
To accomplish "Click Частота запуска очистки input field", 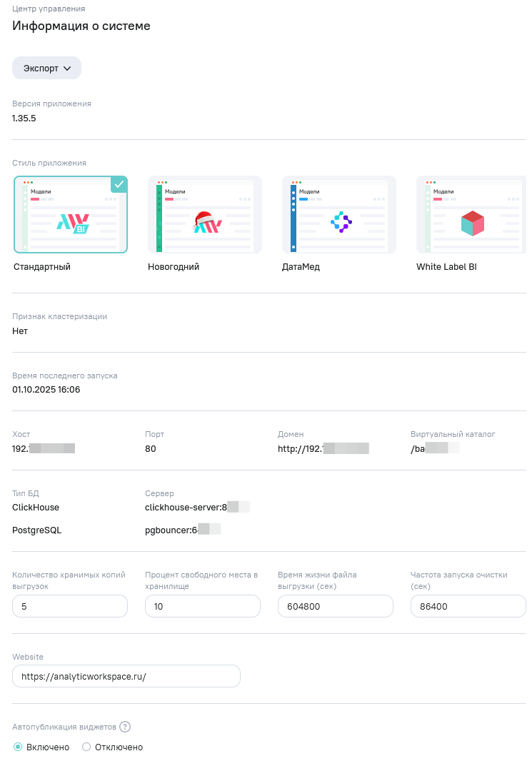I will [x=468, y=606].
